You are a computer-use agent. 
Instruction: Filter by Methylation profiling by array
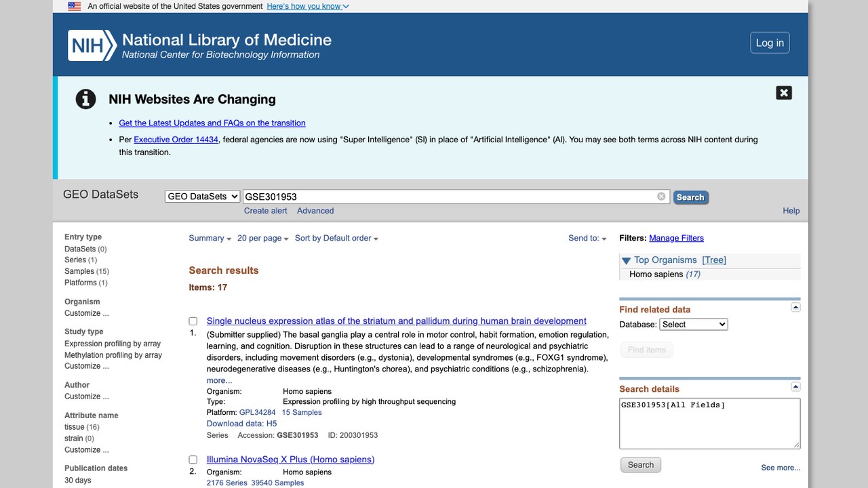pos(113,355)
